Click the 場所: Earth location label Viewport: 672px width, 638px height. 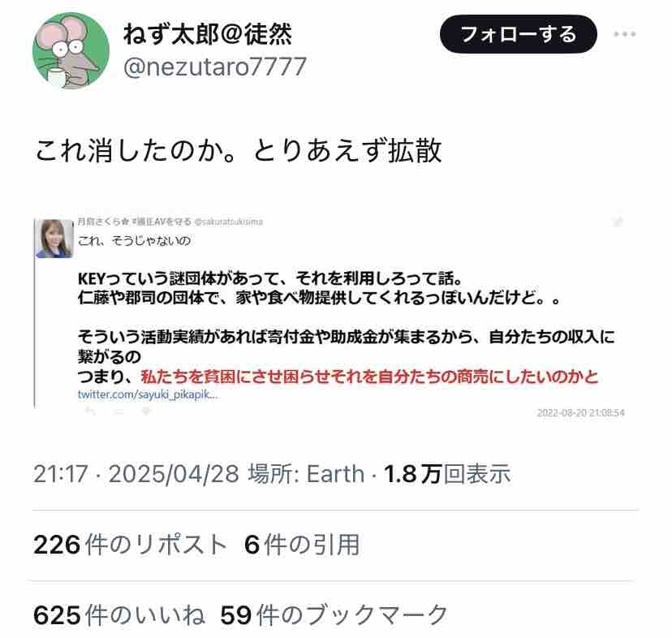click(307, 474)
